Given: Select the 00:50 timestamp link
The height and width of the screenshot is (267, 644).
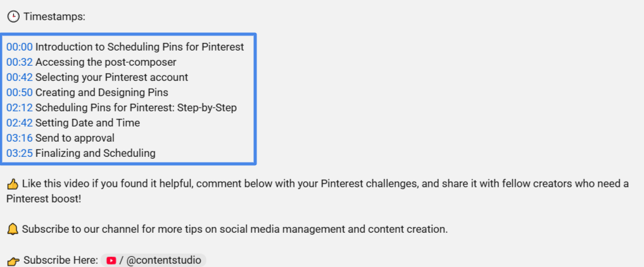Looking at the screenshot, I should click(19, 93).
